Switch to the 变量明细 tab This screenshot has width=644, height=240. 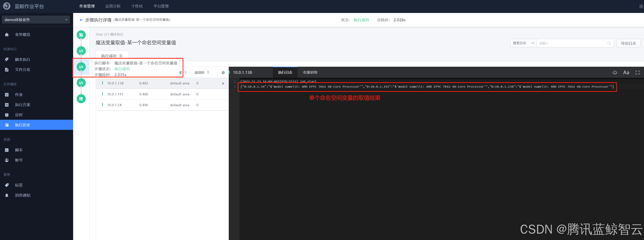(310, 73)
